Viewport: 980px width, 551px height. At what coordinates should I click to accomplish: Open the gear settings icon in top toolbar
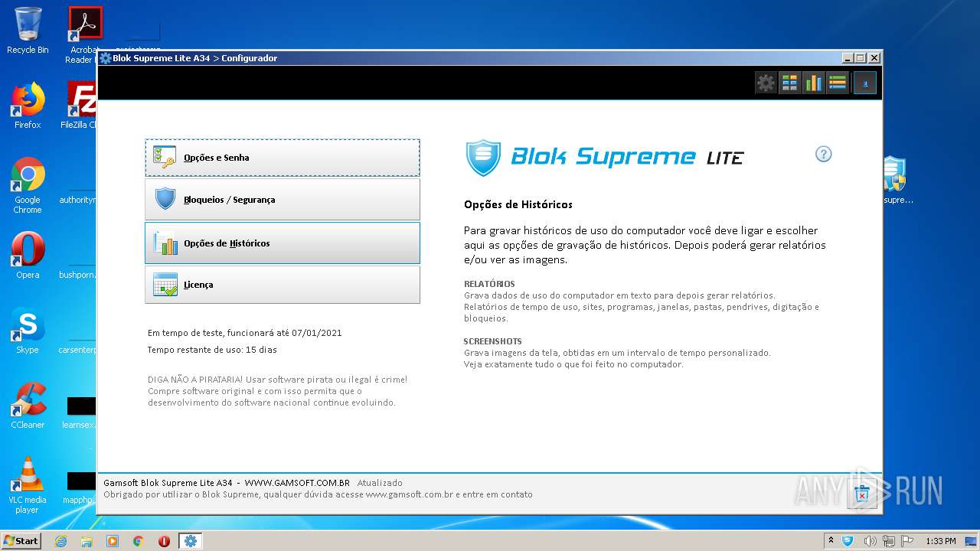(x=766, y=83)
